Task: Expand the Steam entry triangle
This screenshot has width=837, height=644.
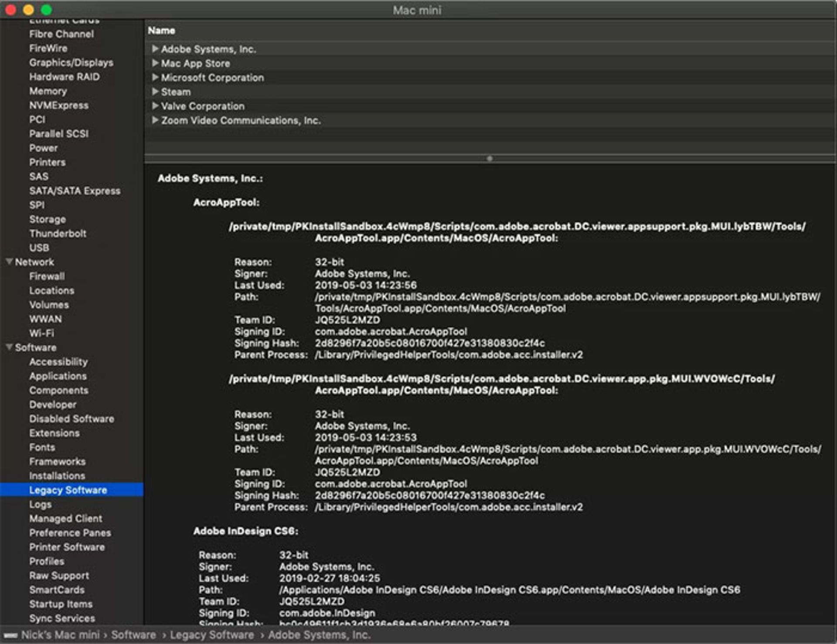Action: tap(155, 92)
